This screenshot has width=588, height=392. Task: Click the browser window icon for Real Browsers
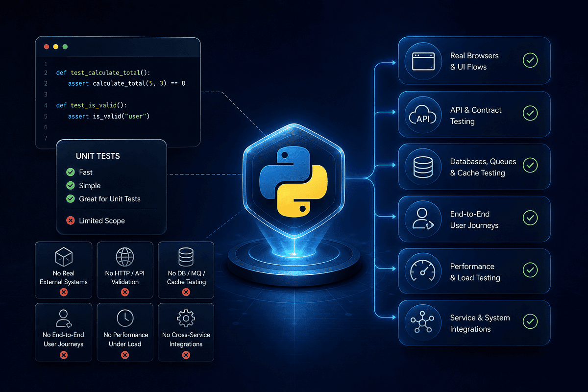[423, 61]
